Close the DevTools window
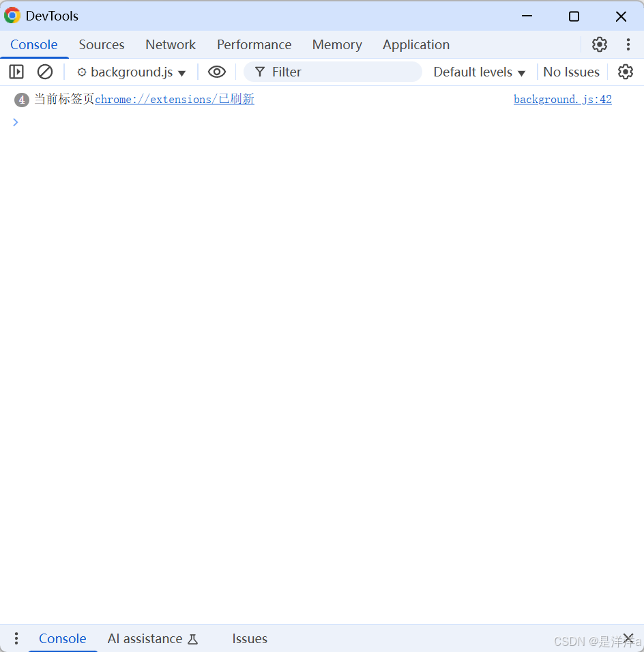 621,16
